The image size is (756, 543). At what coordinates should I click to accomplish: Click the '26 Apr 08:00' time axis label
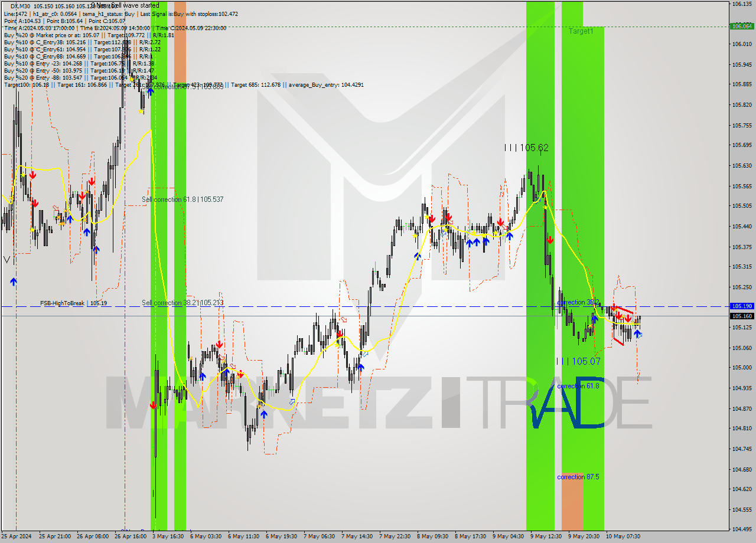tap(93, 537)
